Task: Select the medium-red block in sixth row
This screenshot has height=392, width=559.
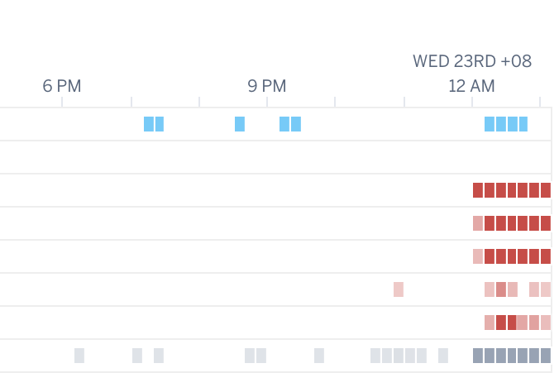Action: [501, 289]
